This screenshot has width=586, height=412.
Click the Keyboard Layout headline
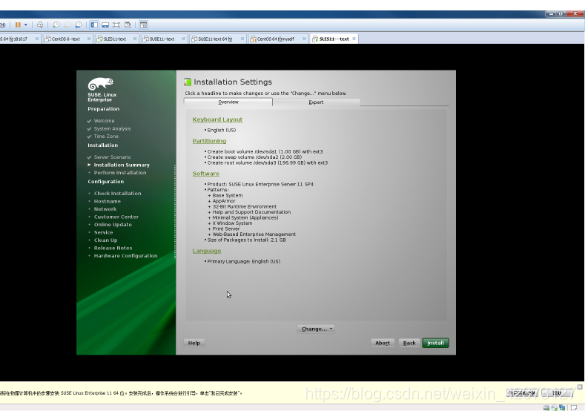tap(218, 120)
